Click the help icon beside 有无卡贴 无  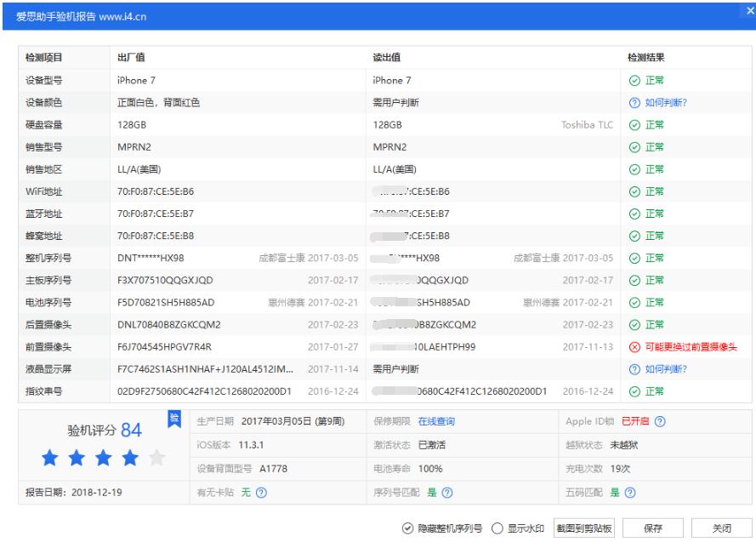click(x=261, y=492)
